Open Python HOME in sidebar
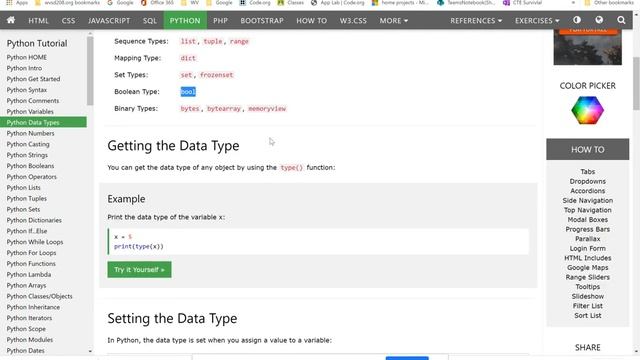640x360 pixels. pos(27,57)
